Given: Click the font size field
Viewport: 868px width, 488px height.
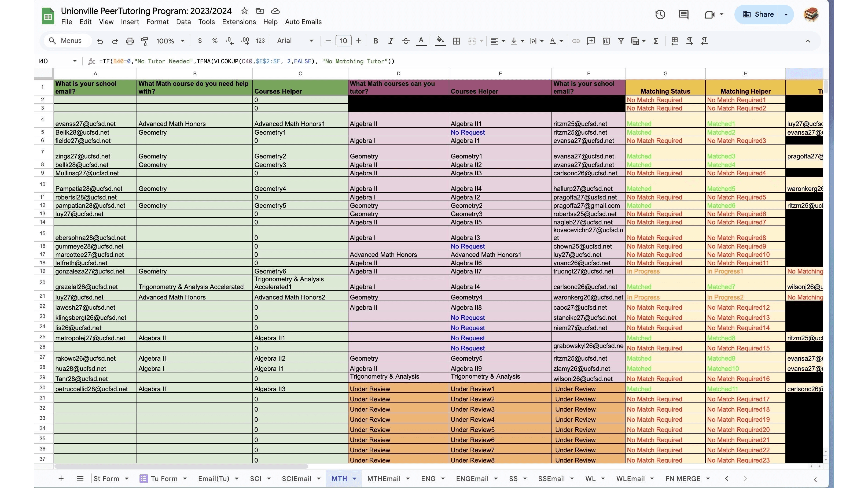Looking at the screenshot, I should pyautogui.click(x=343, y=41).
